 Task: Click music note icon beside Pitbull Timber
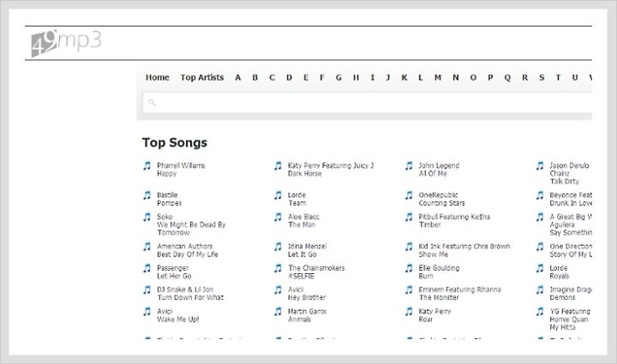click(409, 217)
